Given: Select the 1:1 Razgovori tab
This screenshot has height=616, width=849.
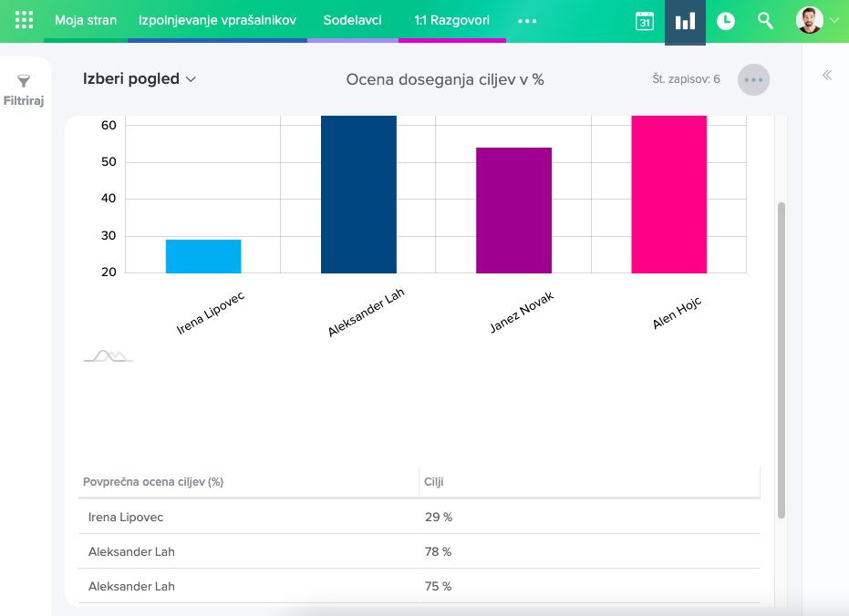Looking at the screenshot, I should click(x=451, y=20).
